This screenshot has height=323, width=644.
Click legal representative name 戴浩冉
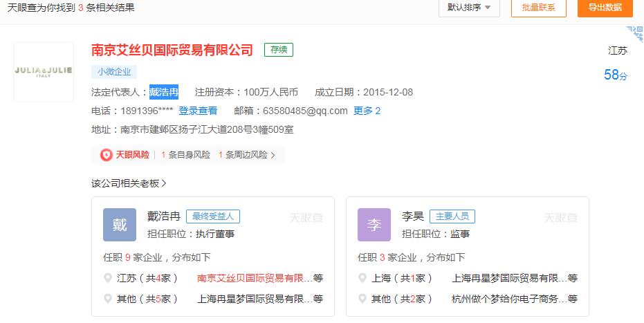tap(164, 92)
